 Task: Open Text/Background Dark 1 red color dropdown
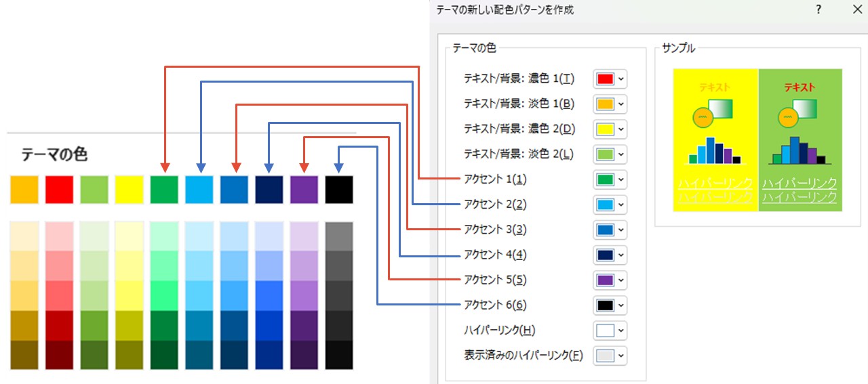point(610,79)
